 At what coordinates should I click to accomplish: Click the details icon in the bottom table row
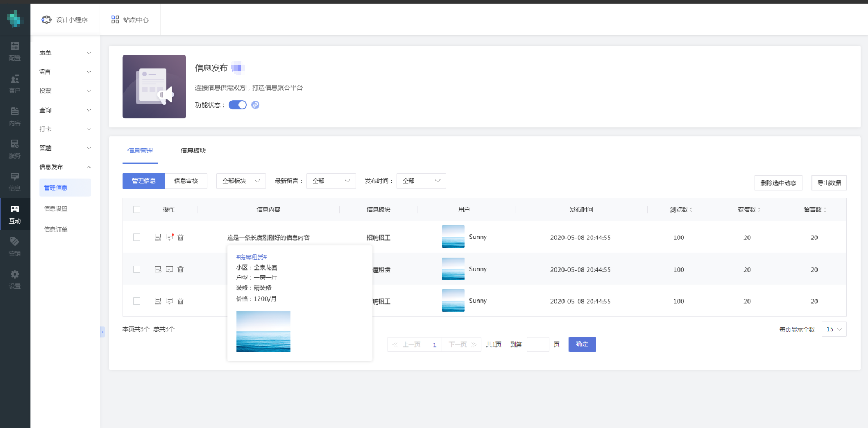point(158,301)
